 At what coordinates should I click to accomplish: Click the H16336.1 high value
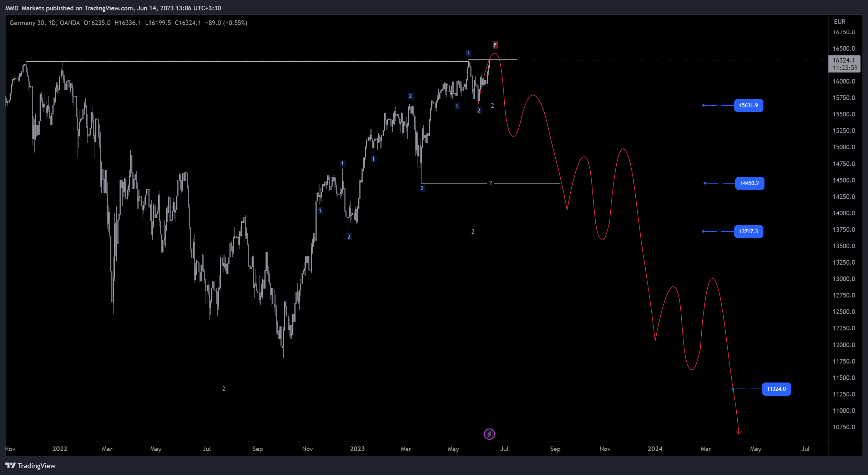coord(127,23)
